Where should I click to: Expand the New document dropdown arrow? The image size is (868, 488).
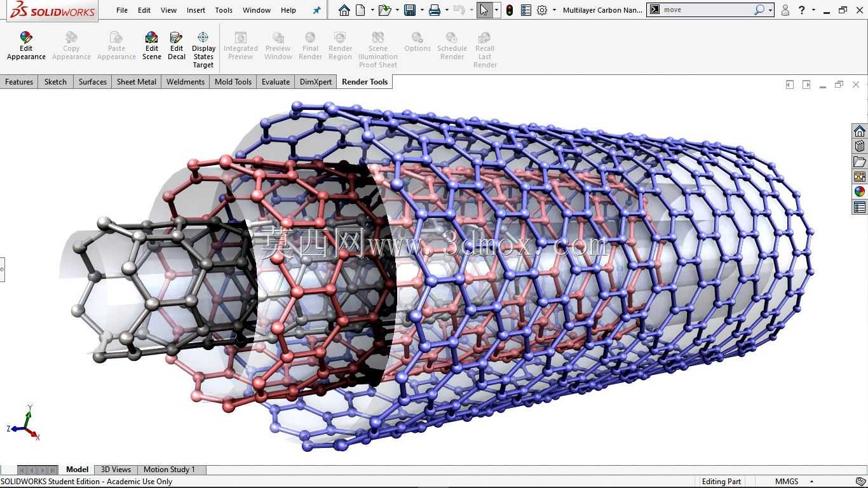click(x=372, y=10)
